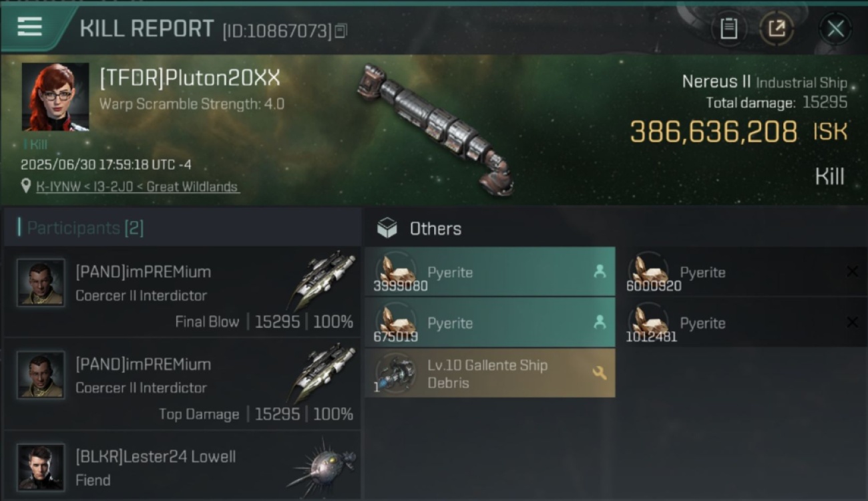Click the wrench icon on Ship Debris
This screenshot has height=501, width=868.
pyautogui.click(x=599, y=373)
